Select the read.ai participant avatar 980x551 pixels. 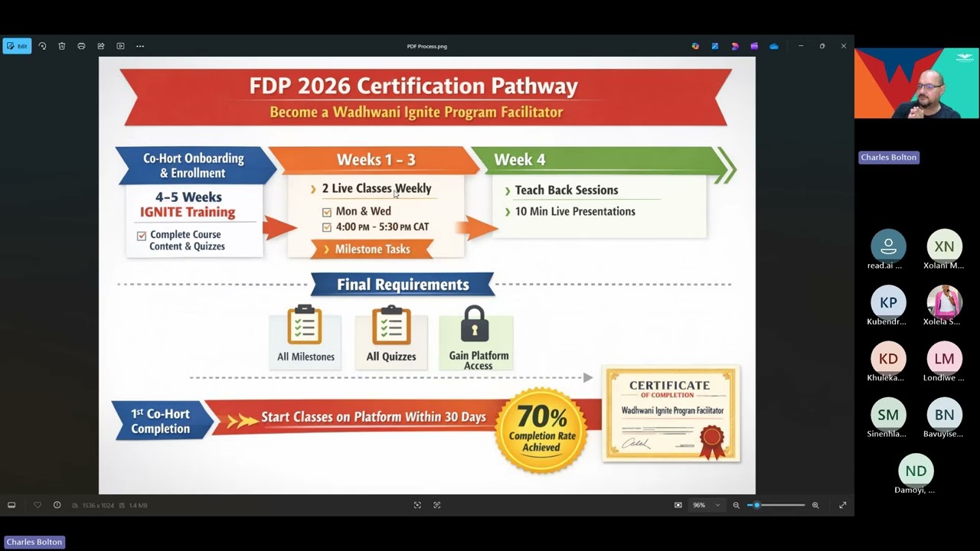click(888, 246)
